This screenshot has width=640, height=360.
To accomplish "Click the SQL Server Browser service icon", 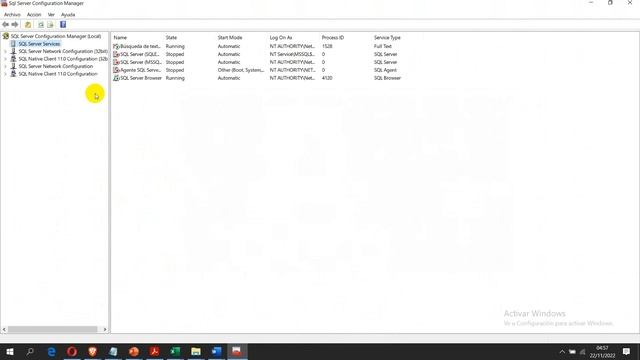I will (x=116, y=78).
